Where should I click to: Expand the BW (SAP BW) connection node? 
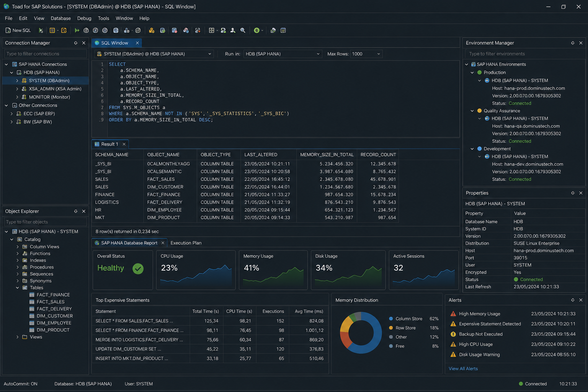point(12,122)
